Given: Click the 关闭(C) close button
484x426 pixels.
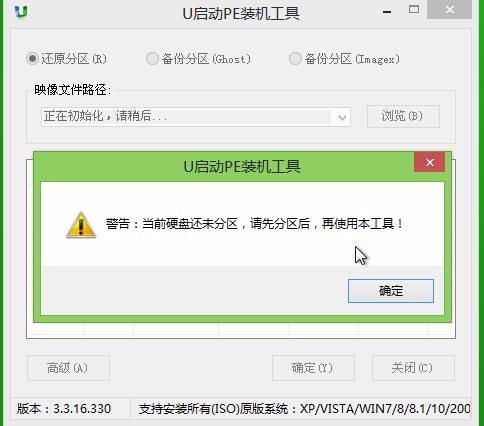Looking at the screenshot, I should click(413, 368).
